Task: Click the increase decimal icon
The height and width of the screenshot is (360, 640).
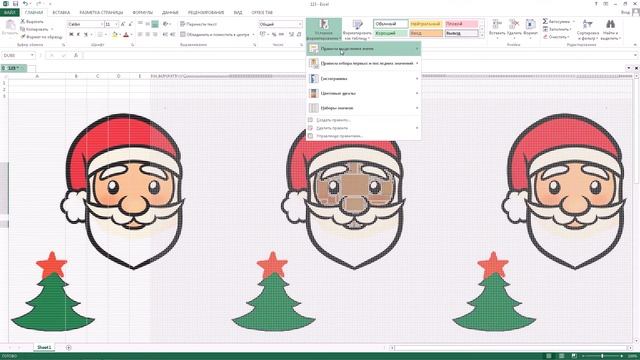Action: click(x=291, y=34)
